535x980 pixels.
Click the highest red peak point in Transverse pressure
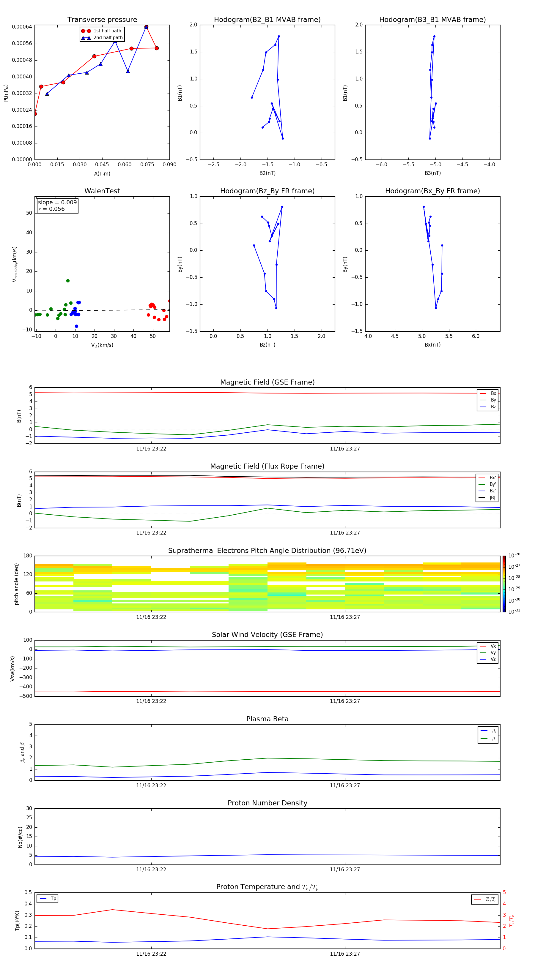146,27
